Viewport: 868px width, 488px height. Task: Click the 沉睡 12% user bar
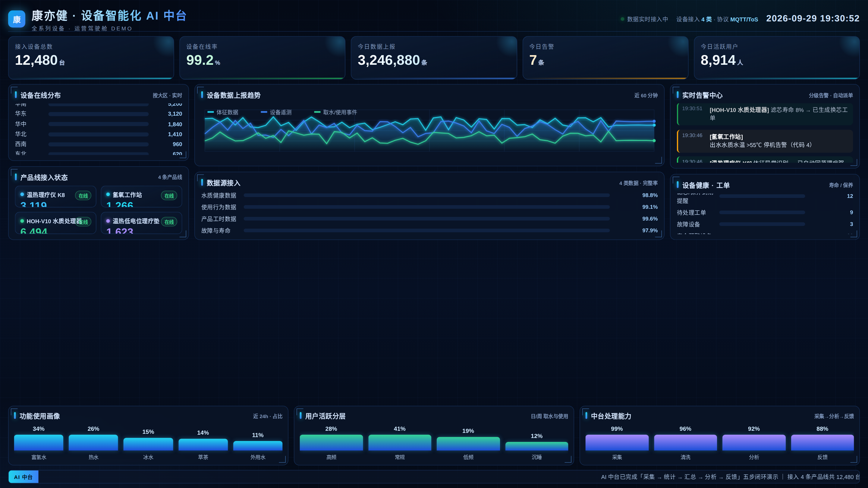pos(537,446)
